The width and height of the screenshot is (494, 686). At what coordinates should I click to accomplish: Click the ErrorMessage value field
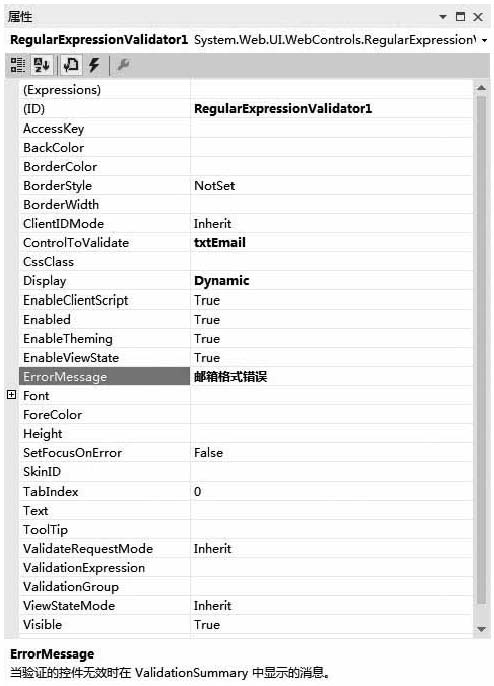[x=331, y=376]
